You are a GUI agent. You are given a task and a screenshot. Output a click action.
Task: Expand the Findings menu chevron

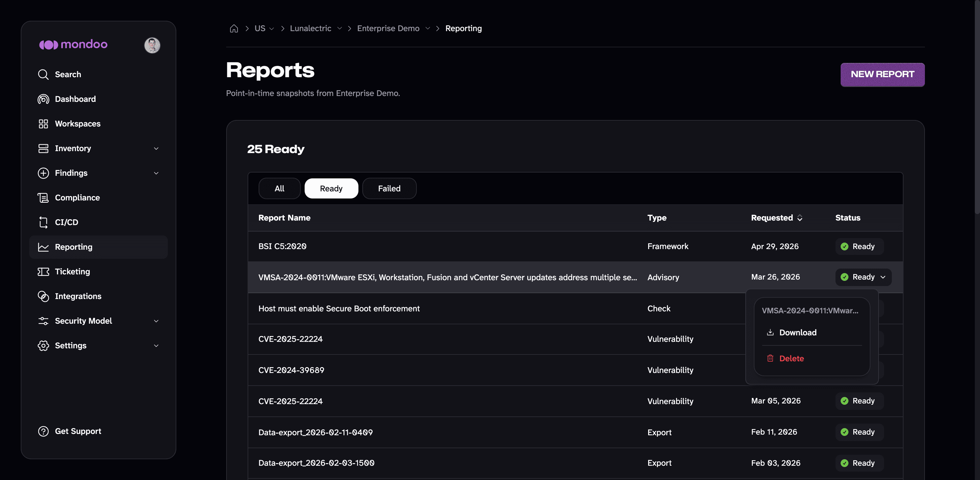point(156,173)
